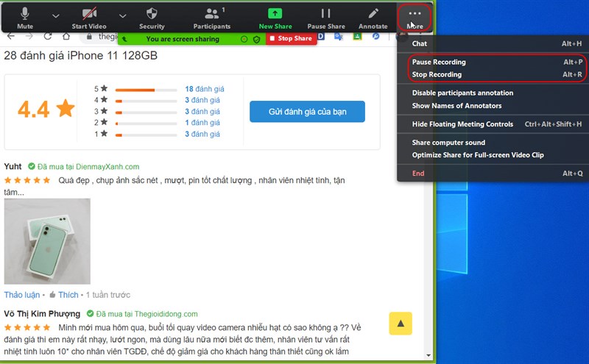Toggle Optimize Share for Full-screen Video Clip

477,155
